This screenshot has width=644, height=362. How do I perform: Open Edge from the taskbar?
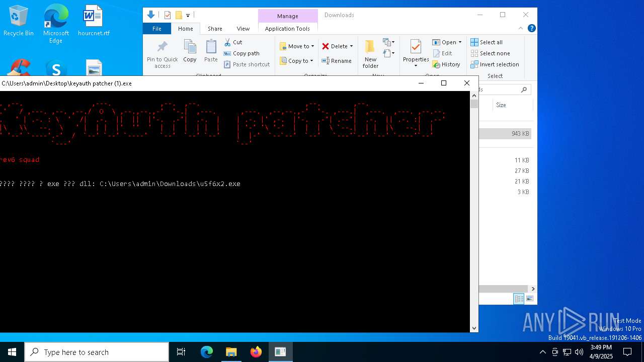[207, 352]
